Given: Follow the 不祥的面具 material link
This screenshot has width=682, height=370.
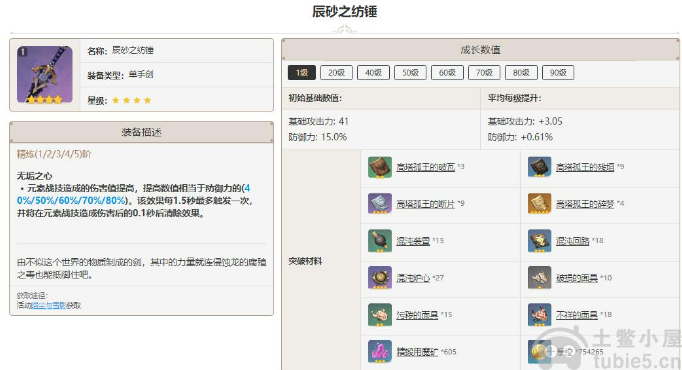Looking at the screenshot, I should tap(576, 315).
